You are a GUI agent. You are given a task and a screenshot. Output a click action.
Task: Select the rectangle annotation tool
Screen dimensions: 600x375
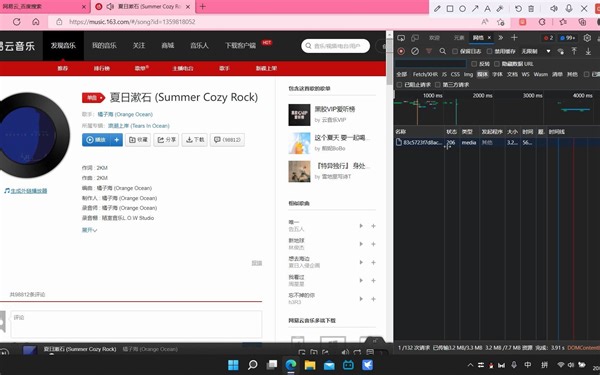pyautogui.click(x=450, y=8)
